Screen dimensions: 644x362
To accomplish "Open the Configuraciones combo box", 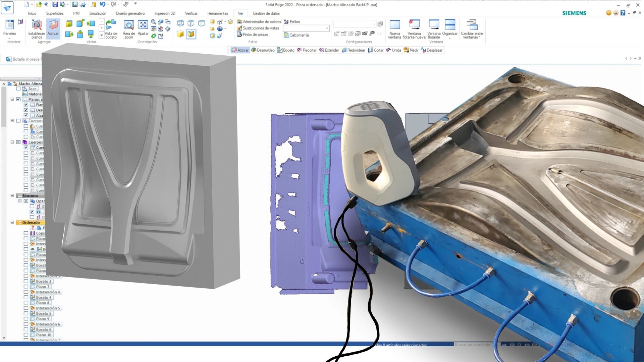I will click(374, 24).
